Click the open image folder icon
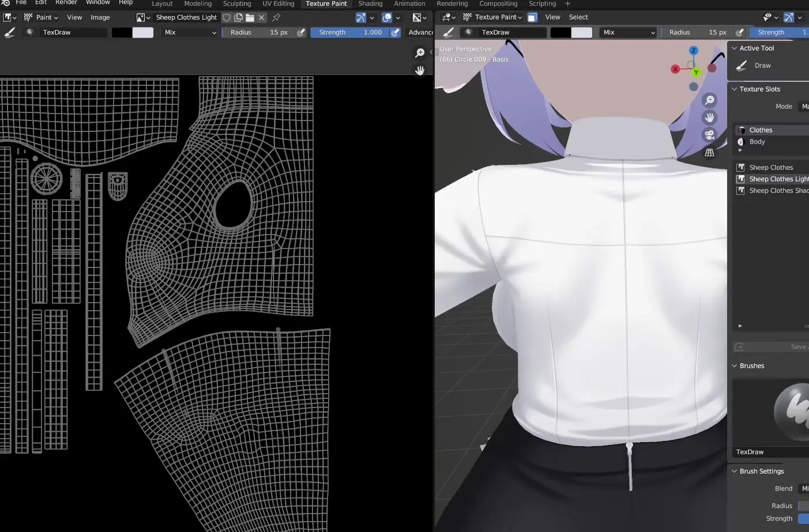Image resolution: width=809 pixels, height=532 pixels. click(x=250, y=17)
